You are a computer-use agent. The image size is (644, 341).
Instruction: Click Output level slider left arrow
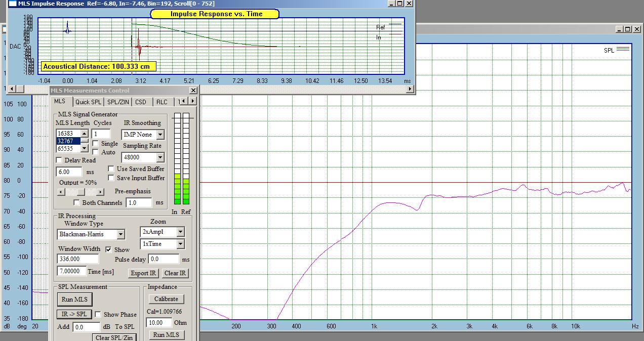61,192
